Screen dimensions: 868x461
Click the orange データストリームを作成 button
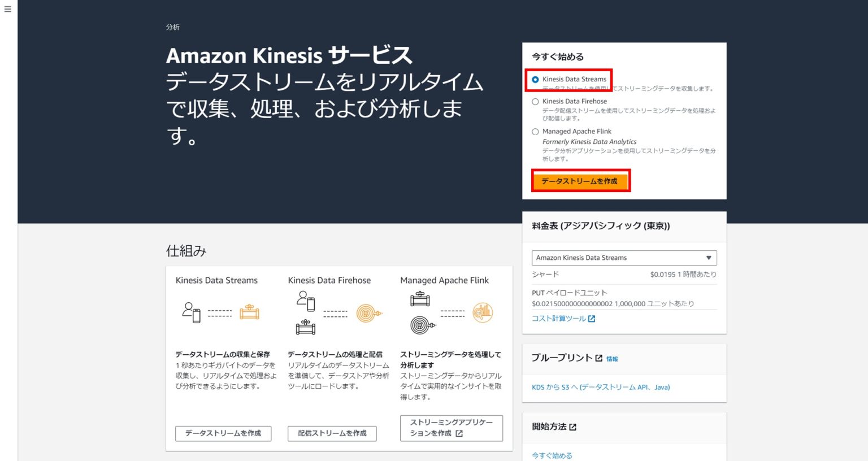click(x=581, y=181)
